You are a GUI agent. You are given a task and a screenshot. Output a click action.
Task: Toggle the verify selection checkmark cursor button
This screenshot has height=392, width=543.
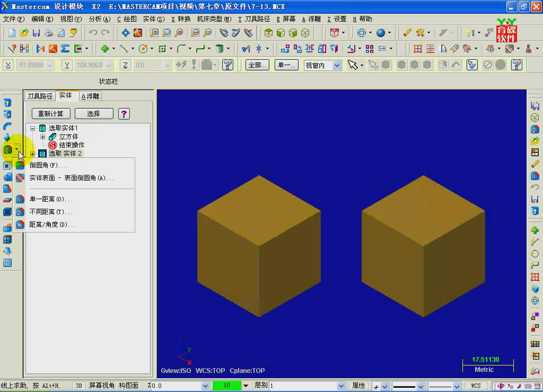[472, 65]
